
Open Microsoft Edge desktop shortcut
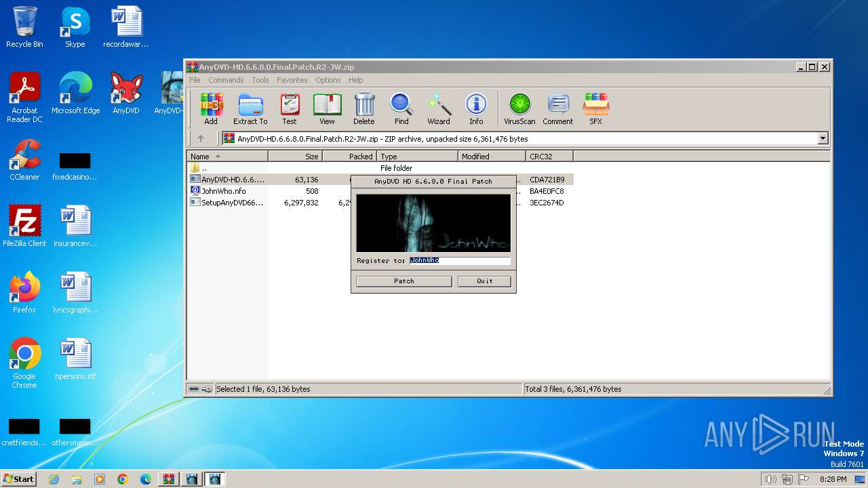(x=75, y=94)
